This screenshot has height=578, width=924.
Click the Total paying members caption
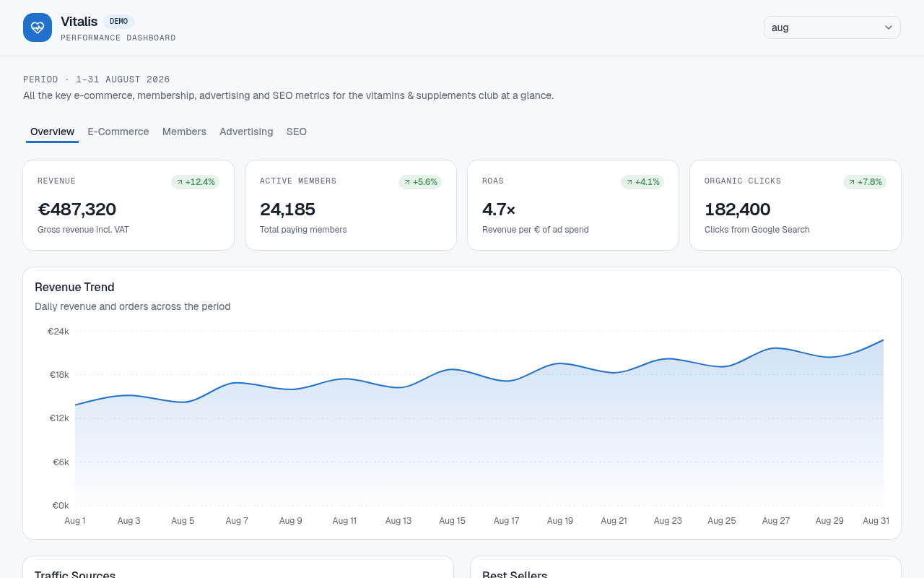[x=303, y=230]
